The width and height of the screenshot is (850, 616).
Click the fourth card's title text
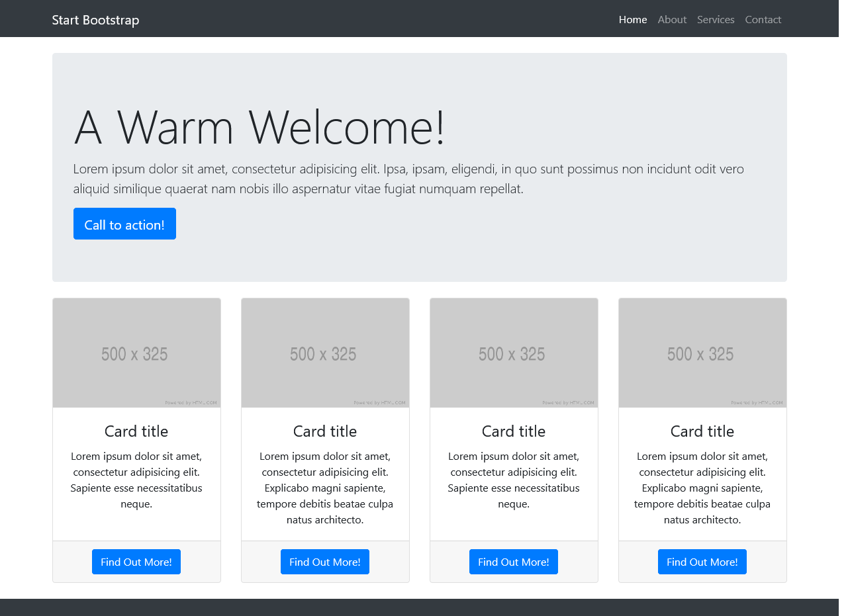tap(702, 431)
